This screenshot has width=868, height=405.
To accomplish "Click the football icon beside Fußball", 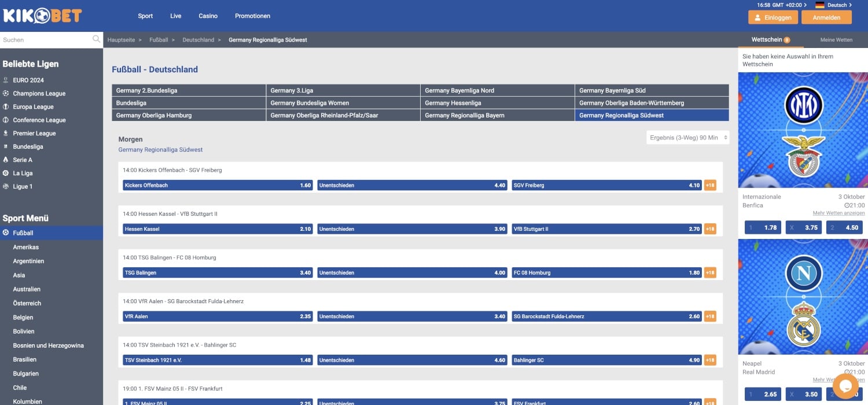I will [6, 233].
